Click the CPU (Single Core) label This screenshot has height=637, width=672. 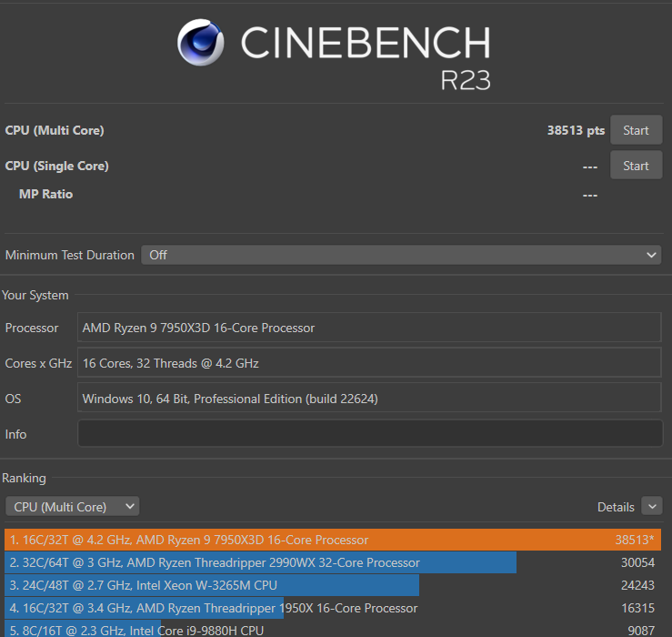(x=56, y=166)
